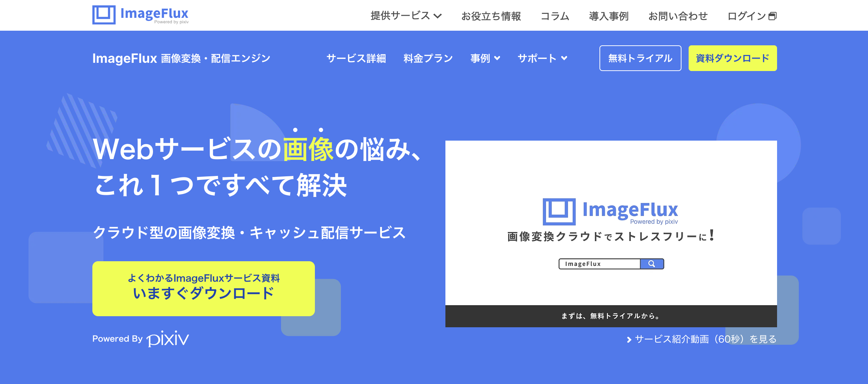This screenshot has height=384, width=868.
Task: Open the お問い合わせ contact page
Action: coord(678,16)
